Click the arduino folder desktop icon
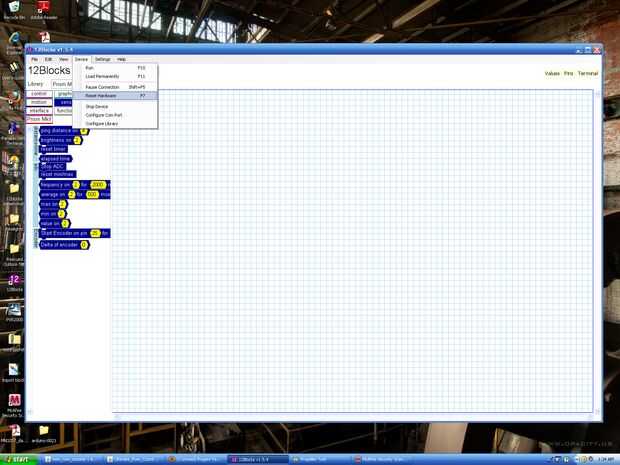 44,433
